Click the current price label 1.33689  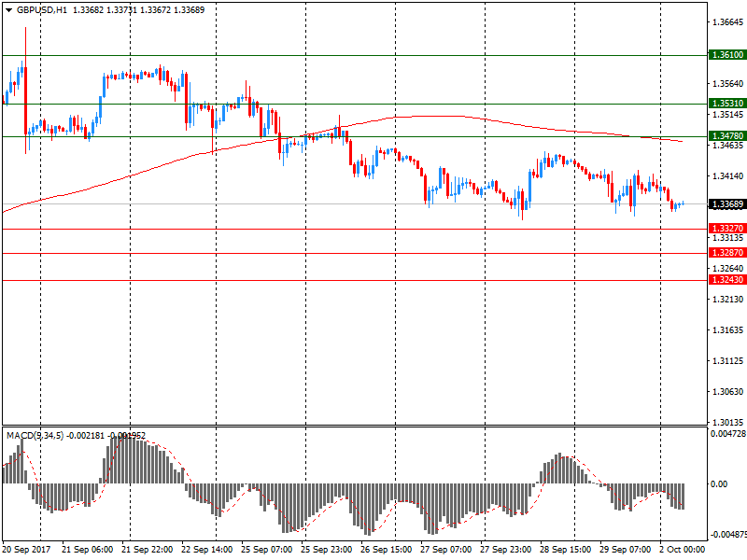point(727,204)
